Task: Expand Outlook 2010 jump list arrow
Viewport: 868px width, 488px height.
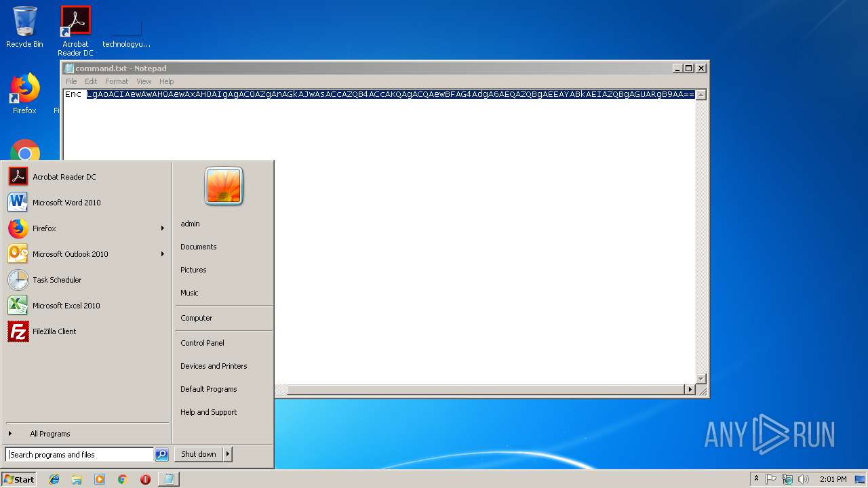Action: coord(163,254)
